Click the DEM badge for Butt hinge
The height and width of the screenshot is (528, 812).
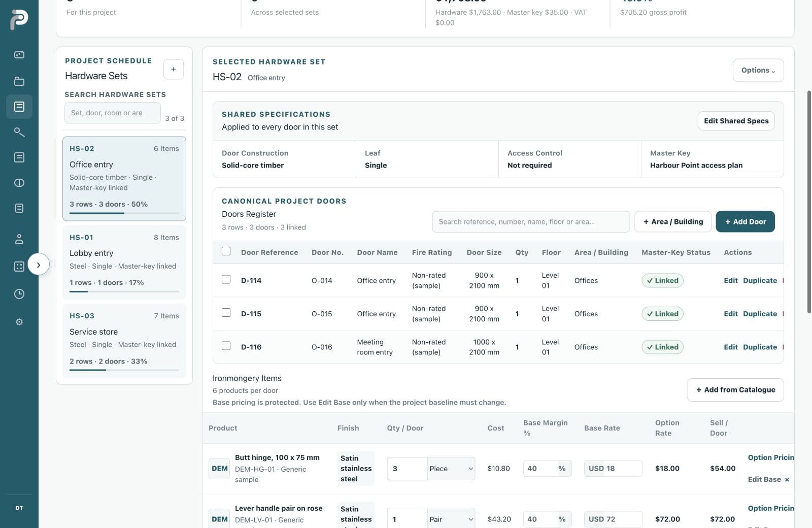(219, 469)
